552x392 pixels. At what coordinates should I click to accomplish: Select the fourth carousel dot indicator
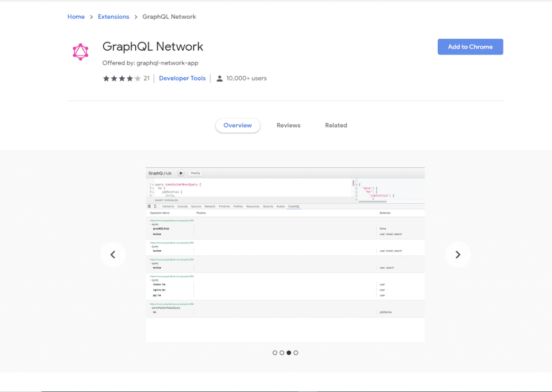296,352
